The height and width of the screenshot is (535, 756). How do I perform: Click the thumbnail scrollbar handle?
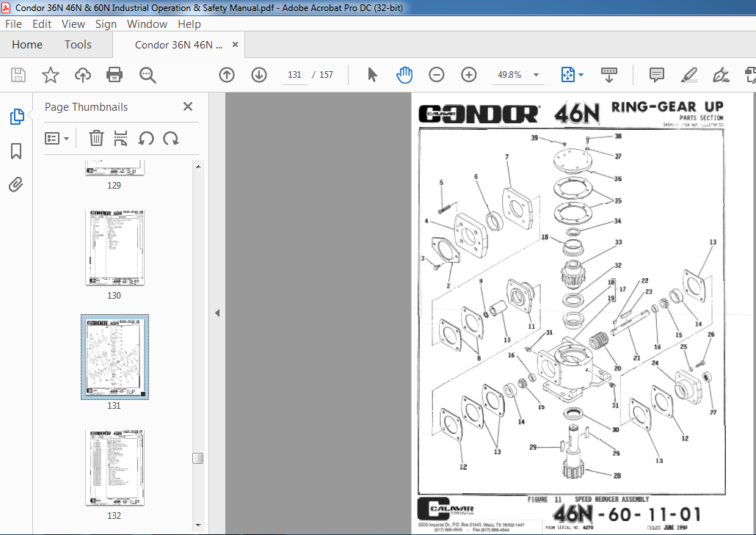click(197, 458)
